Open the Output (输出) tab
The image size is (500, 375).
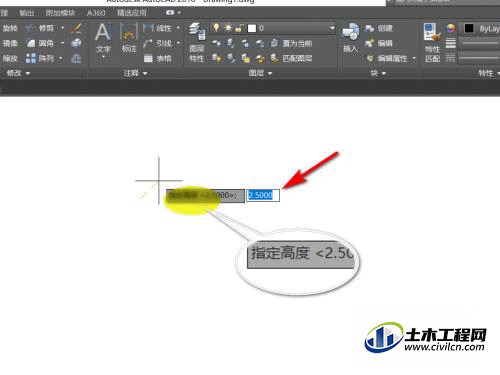click(x=26, y=13)
